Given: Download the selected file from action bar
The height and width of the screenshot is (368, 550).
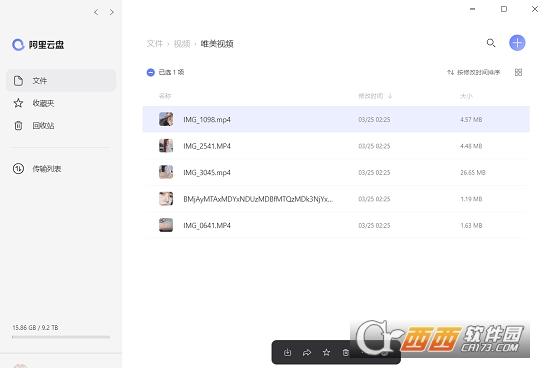Looking at the screenshot, I should pos(287,353).
